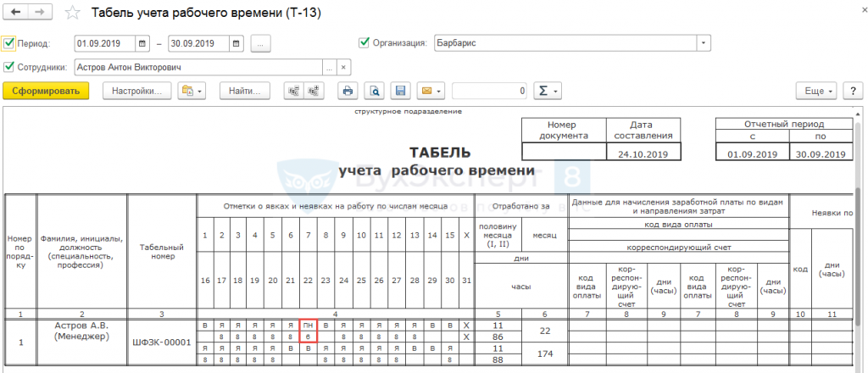
Task: Clear the Сотрудники field with X
Action: coord(343,68)
